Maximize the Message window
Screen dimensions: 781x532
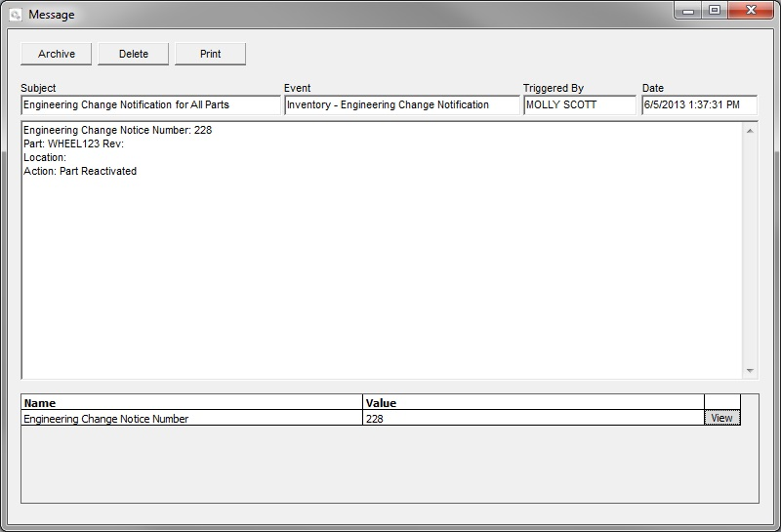coord(715,11)
